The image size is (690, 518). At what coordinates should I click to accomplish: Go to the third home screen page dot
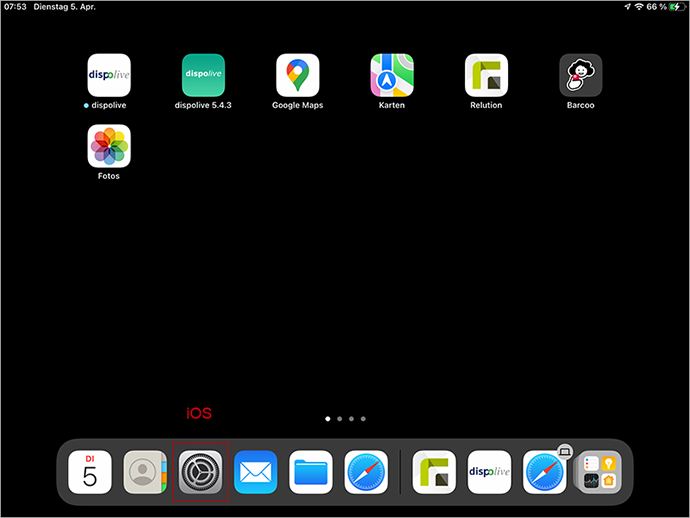351,419
